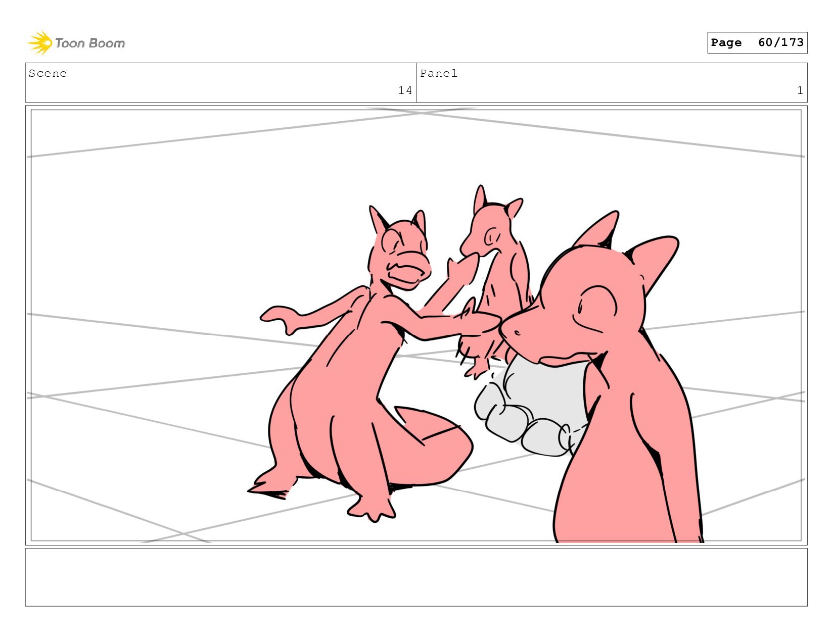The width and height of the screenshot is (834, 644).
Task: Click the Page 60/173 indicator
Action: click(757, 42)
